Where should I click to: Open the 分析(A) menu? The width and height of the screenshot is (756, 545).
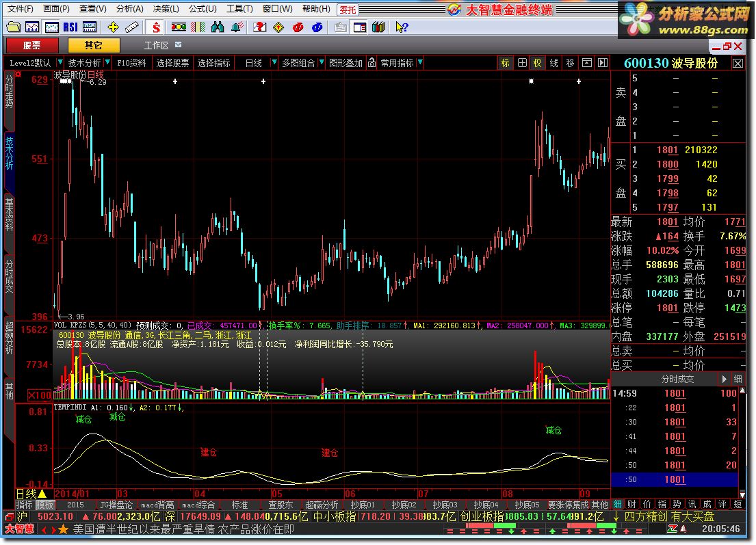[130, 9]
